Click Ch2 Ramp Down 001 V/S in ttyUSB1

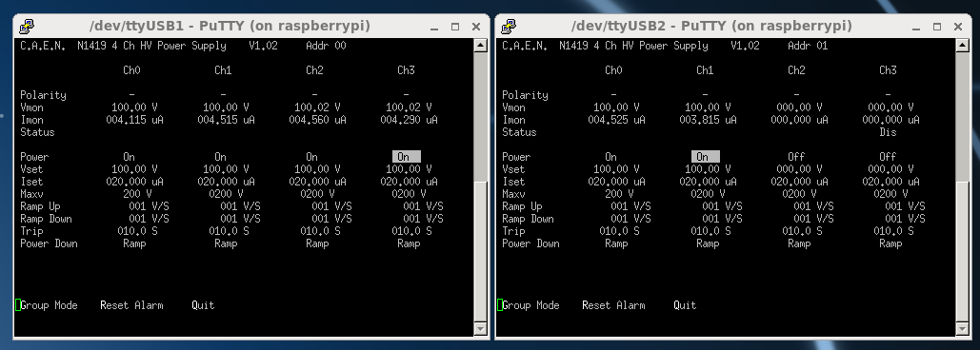(331, 219)
